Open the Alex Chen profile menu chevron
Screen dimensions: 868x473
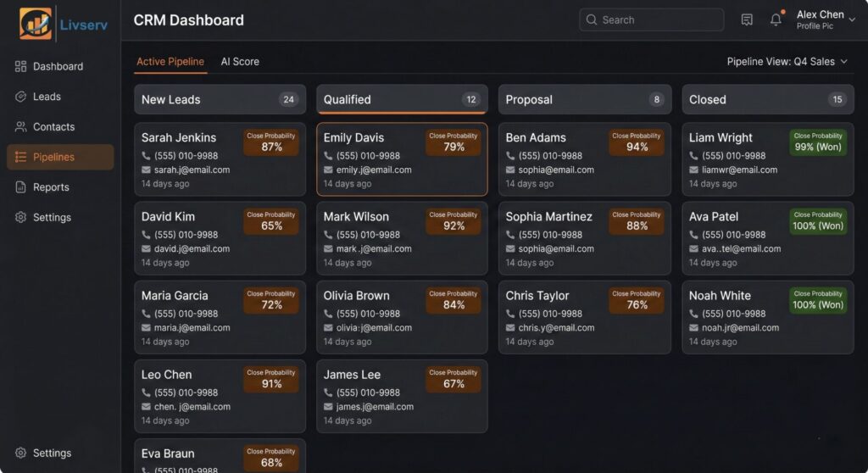pos(852,20)
